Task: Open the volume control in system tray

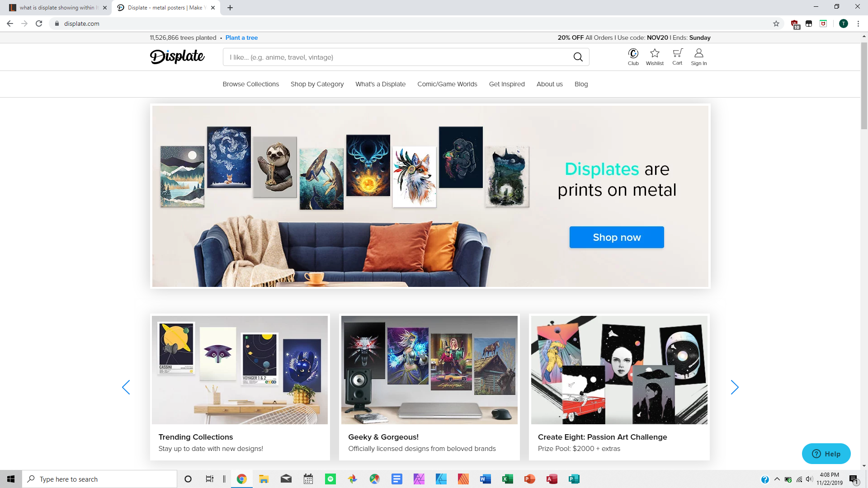Action: tap(809, 479)
